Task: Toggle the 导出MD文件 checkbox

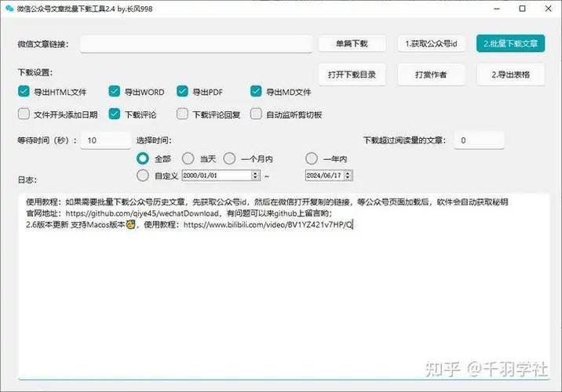Action: click(257, 92)
